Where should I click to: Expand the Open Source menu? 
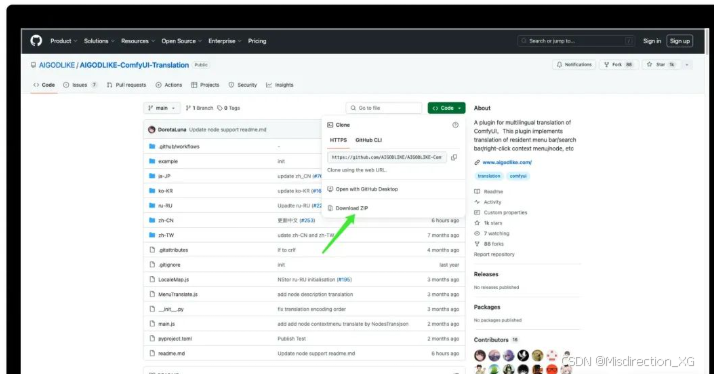[x=181, y=41]
